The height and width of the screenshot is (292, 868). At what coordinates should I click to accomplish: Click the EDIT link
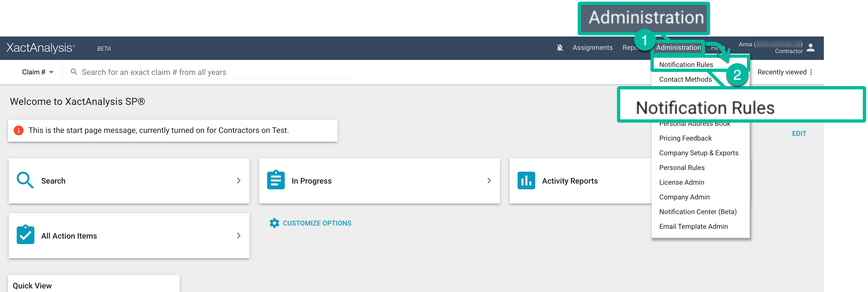tap(799, 134)
